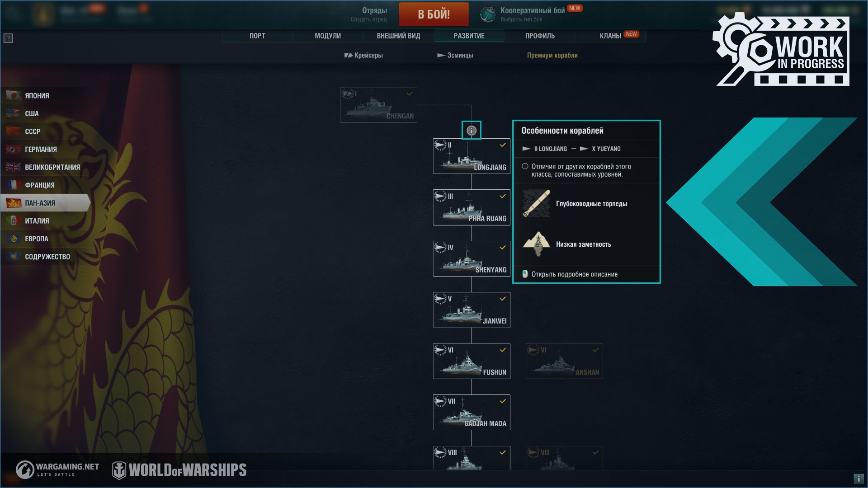Select the Gadjah Mada tier VII ship
Viewport: 868px width, 488px height.
472,412
